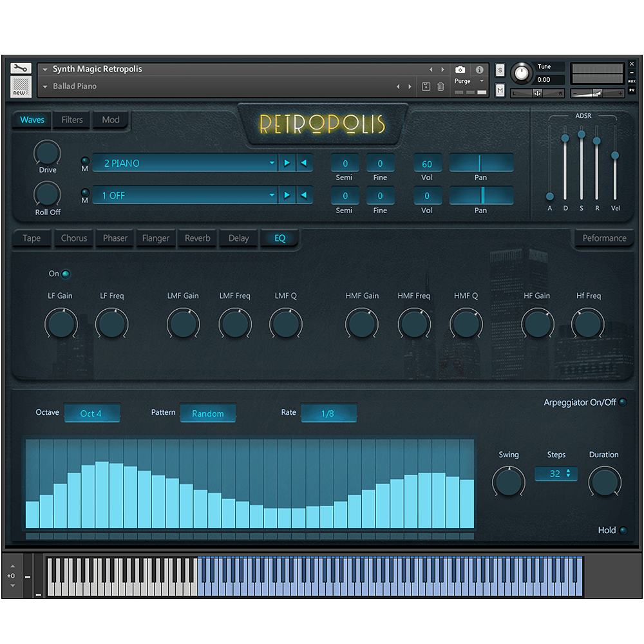Open the Tape effect tab

(32, 238)
